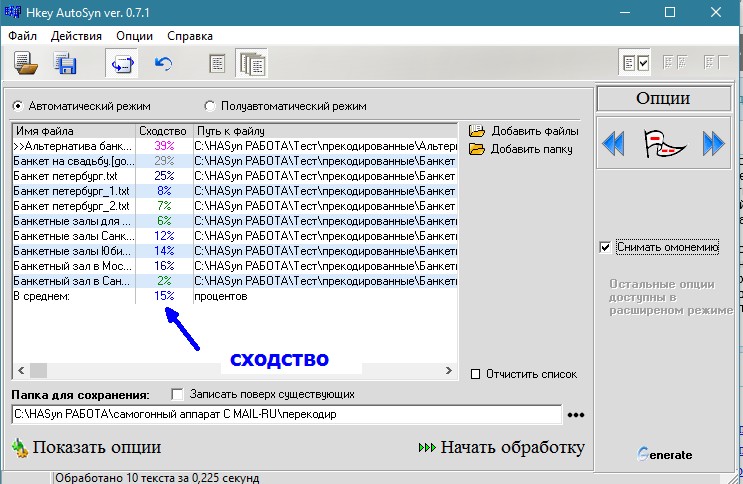The width and height of the screenshot is (743, 484).
Task: Click the list's right scroll arrow
Action: tap(449, 370)
